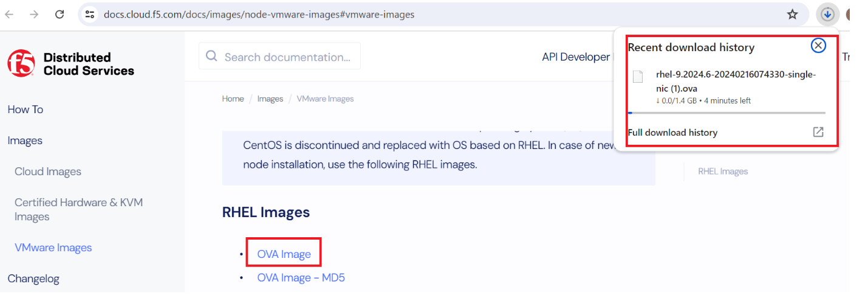
Task: Click the downloads toolbar icon
Action: (827, 14)
